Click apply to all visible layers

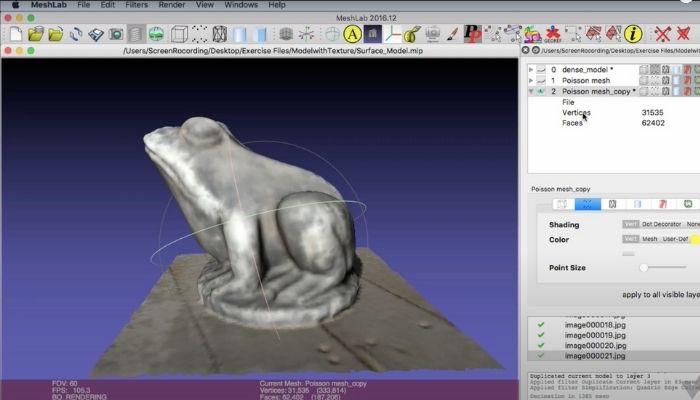[661, 295]
